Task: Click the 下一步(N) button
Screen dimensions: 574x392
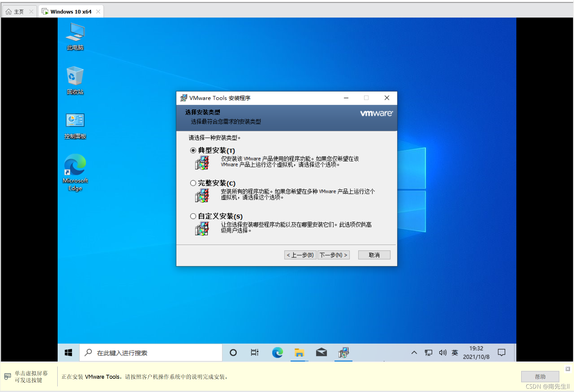Action: click(x=334, y=255)
